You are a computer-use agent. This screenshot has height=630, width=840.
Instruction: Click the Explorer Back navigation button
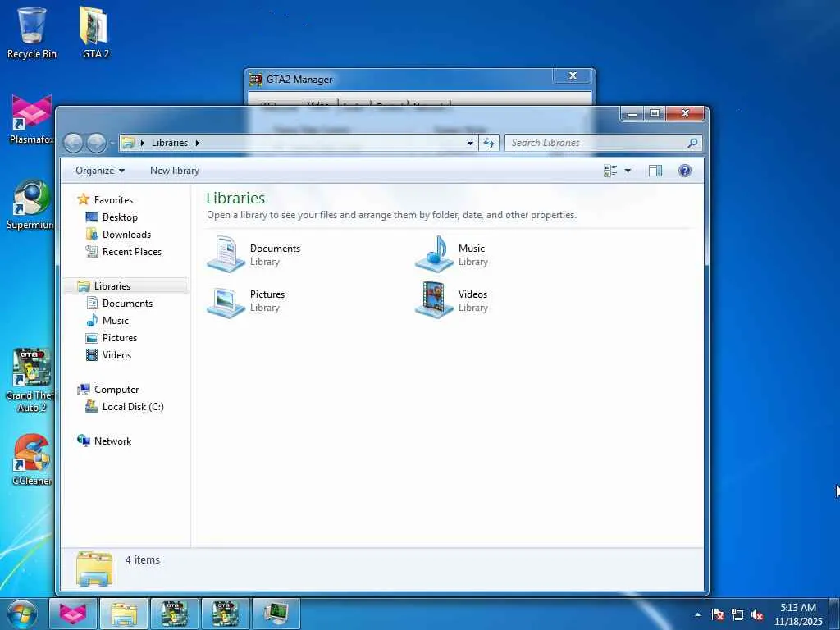pos(73,143)
